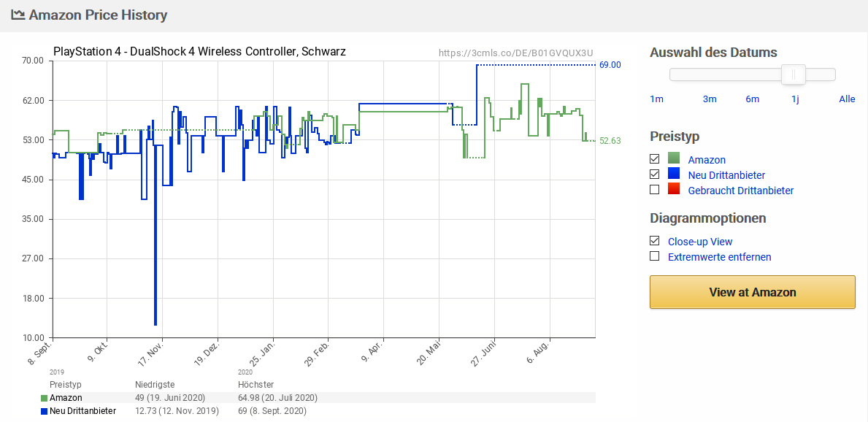The height and width of the screenshot is (422, 868).
Task: Click the 12.73 (12. Nov. 2019) value
Action: pyautogui.click(x=177, y=411)
